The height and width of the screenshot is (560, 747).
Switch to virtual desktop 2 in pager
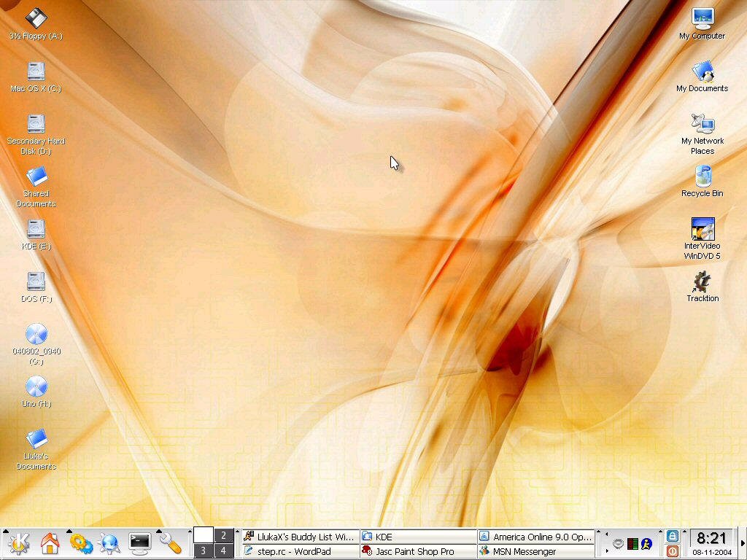pos(223,535)
